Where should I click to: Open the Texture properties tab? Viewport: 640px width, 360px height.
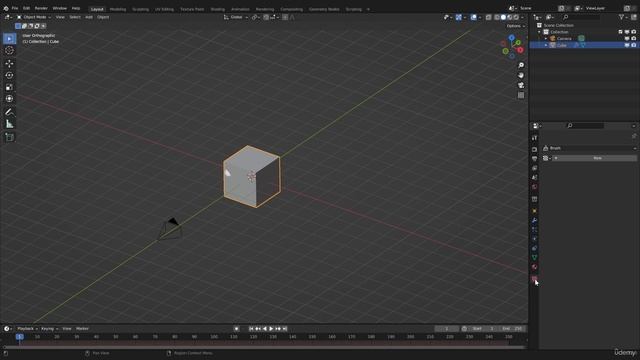[x=534, y=278]
